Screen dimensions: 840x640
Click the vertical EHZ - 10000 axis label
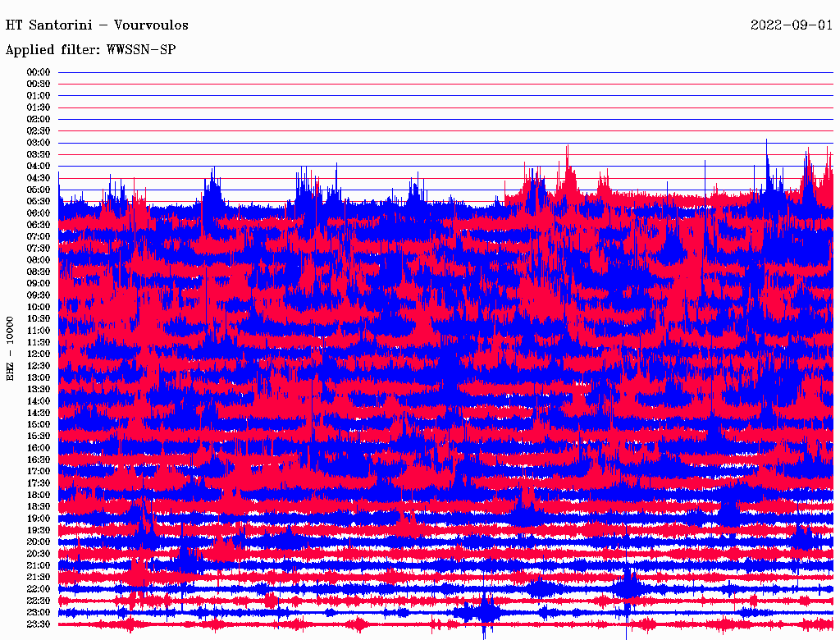point(11,348)
